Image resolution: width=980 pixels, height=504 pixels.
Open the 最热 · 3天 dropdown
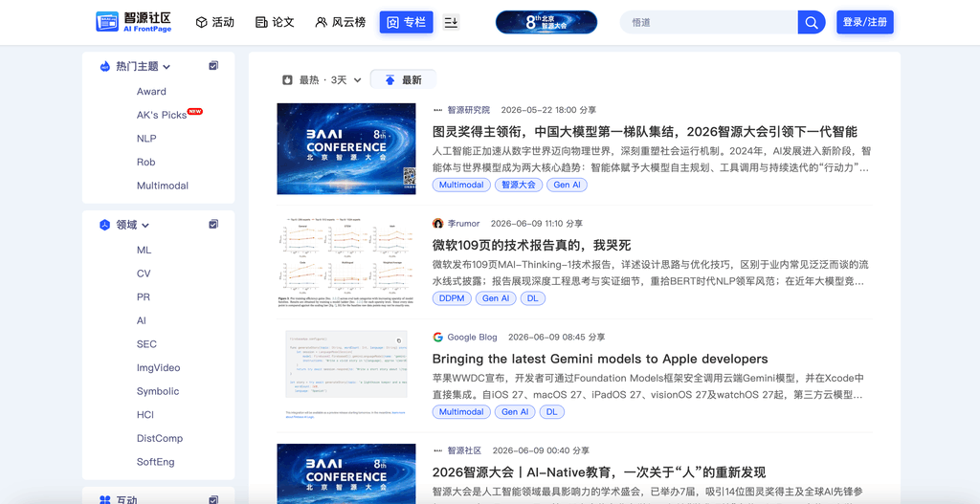point(322,80)
